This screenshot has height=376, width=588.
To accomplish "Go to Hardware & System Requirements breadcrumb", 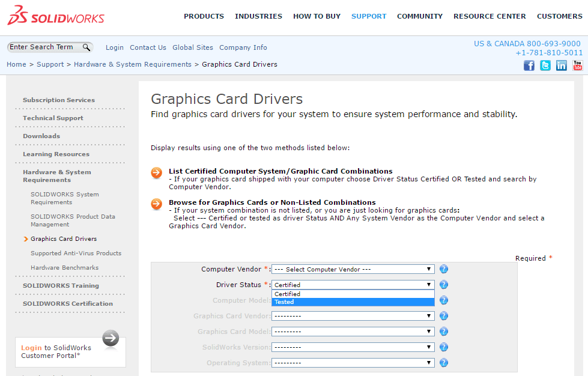I will pos(133,64).
